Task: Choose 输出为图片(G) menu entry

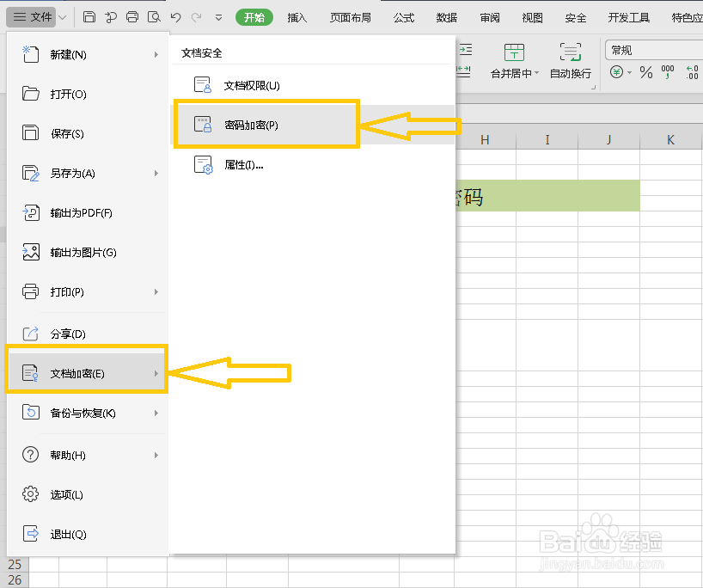Action: [88, 252]
